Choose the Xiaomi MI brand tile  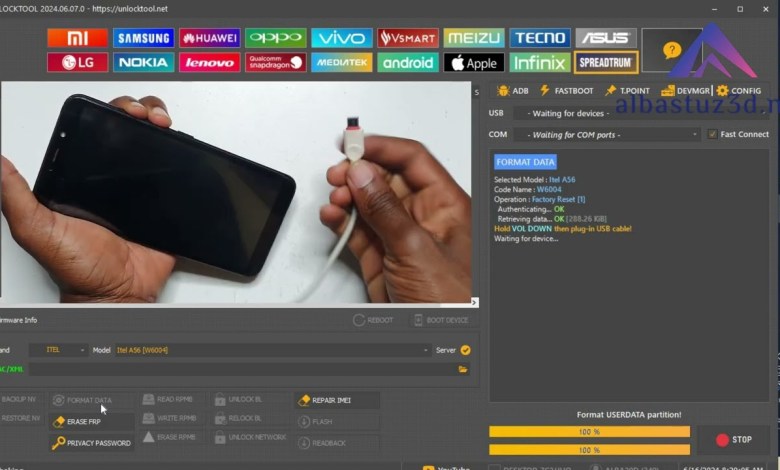coord(77,38)
